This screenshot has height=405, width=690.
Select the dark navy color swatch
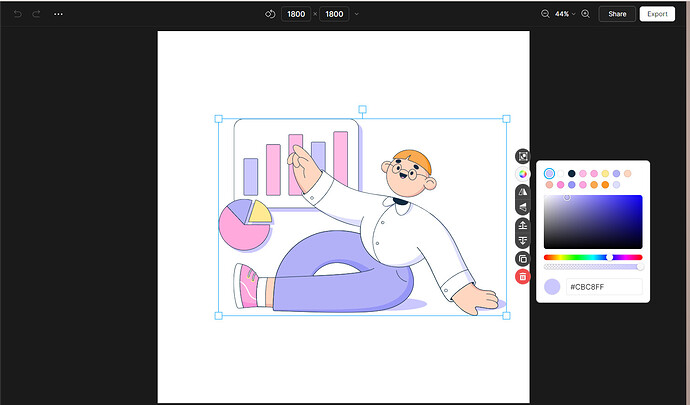[x=572, y=173]
